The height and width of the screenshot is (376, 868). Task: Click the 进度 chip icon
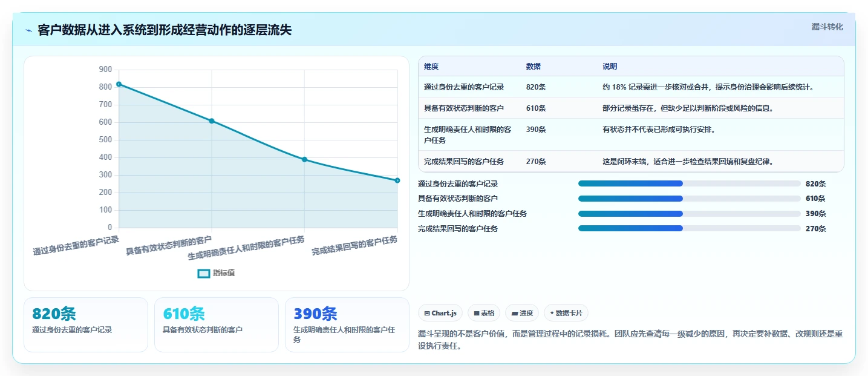pos(514,314)
